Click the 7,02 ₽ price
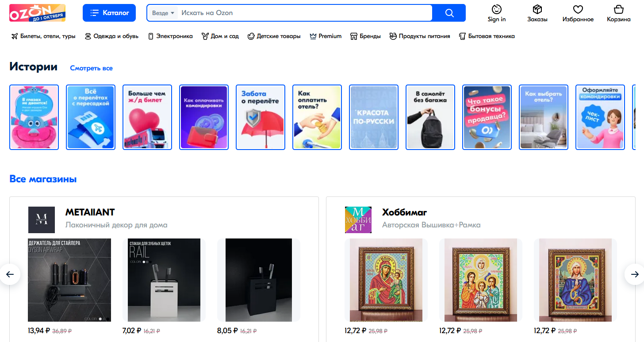 coord(132,330)
